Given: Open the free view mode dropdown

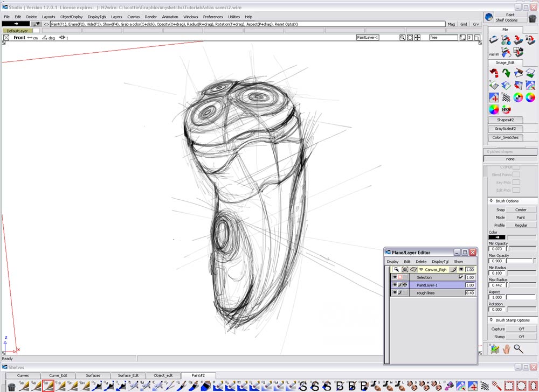Looking at the screenshot, I should point(444,37).
